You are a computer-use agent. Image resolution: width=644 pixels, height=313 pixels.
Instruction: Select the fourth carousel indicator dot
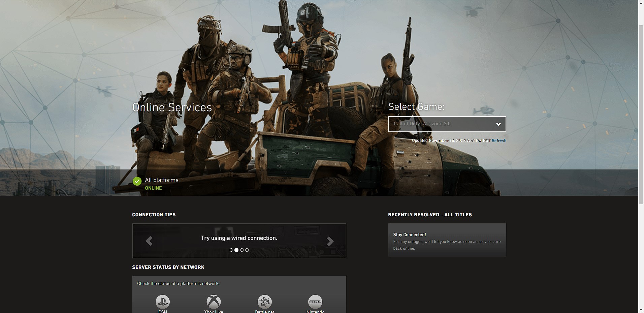click(x=247, y=250)
